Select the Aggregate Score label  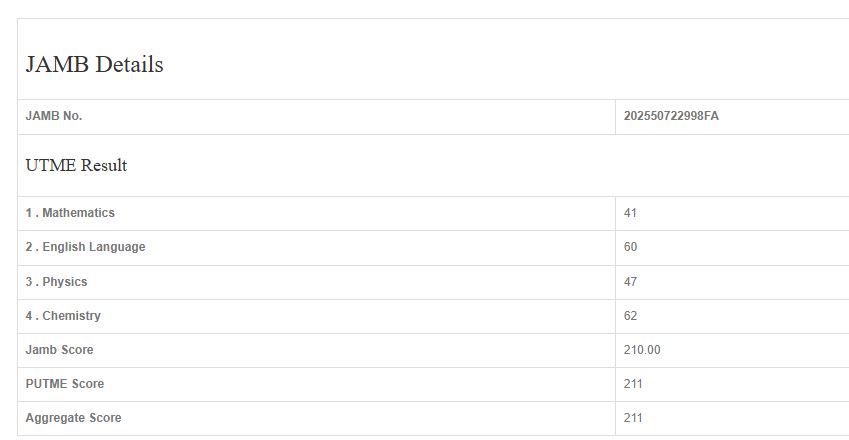(x=74, y=418)
